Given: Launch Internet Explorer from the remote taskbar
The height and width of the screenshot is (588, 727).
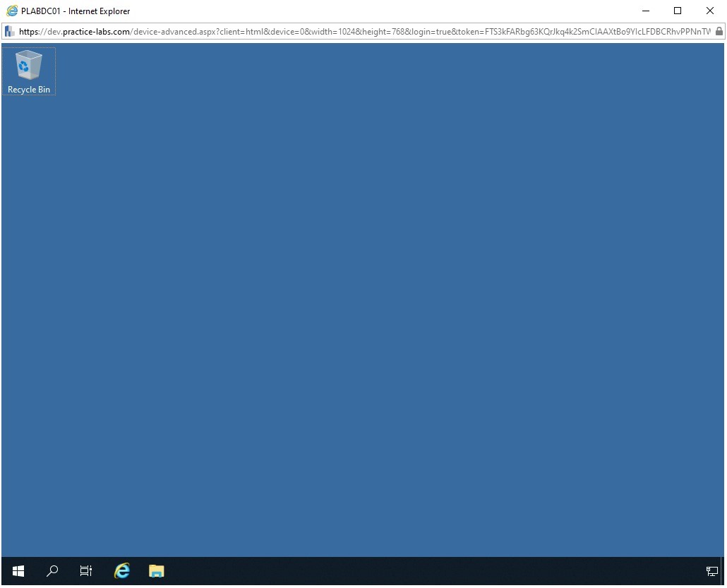Looking at the screenshot, I should [122, 571].
